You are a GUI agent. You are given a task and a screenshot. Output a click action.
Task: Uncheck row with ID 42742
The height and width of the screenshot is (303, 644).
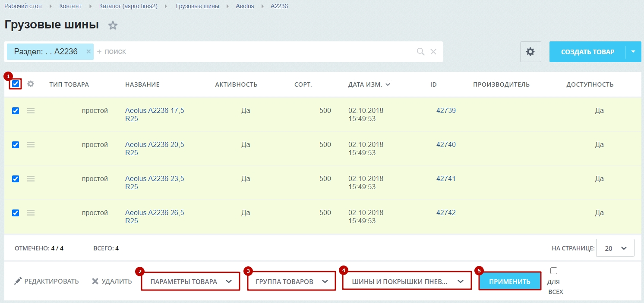pos(16,213)
